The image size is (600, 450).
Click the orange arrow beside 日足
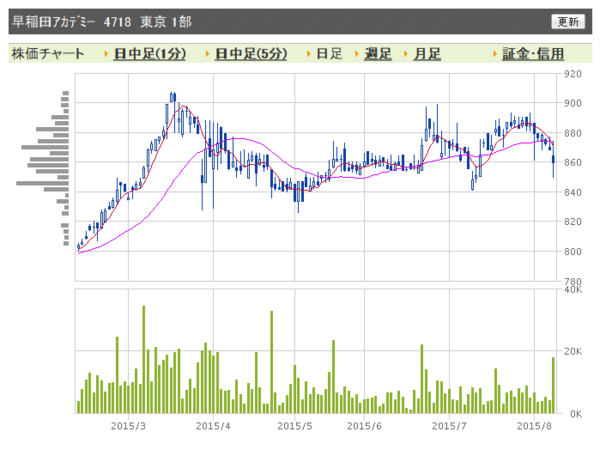(x=307, y=54)
